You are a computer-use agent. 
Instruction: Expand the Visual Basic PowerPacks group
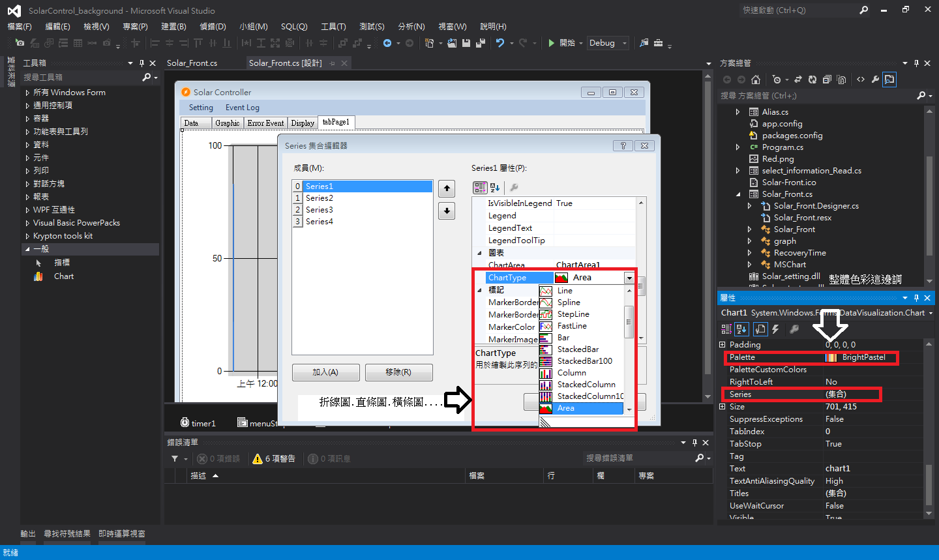pos(27,223)
